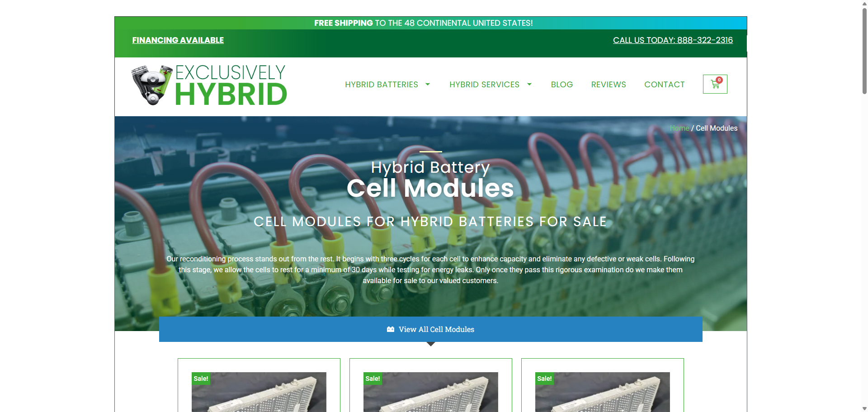Open first Sale product thumbnail

pyautogui.click(x=259, y=392)
